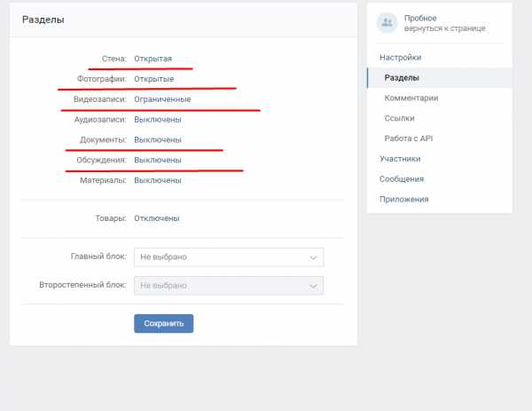Change the Аудиозаписи value Выключены

(158, 120)
